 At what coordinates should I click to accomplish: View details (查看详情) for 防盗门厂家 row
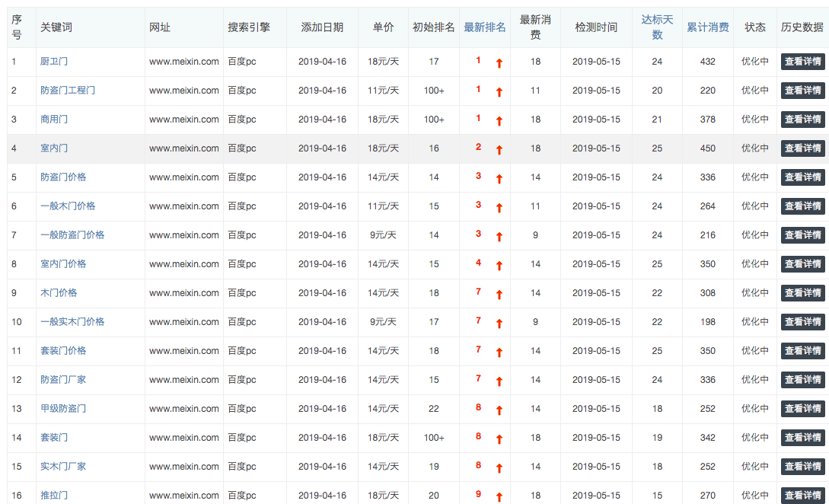(802, 380)
